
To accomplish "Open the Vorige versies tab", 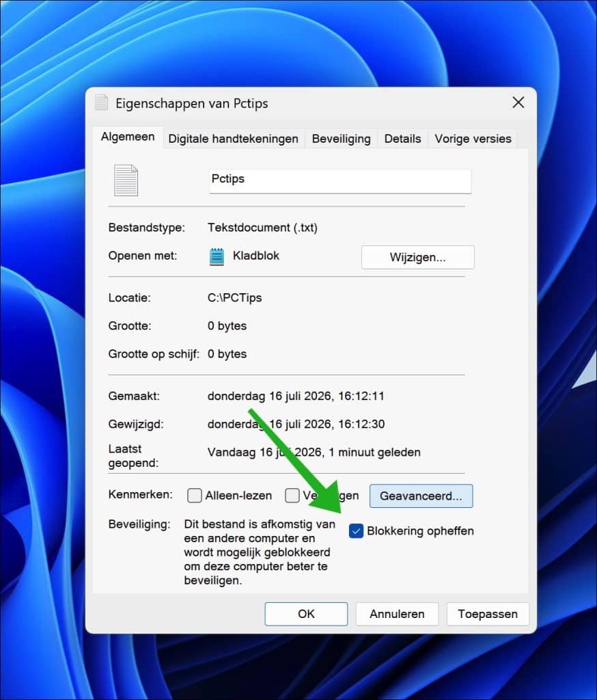I will coord(473,139).
